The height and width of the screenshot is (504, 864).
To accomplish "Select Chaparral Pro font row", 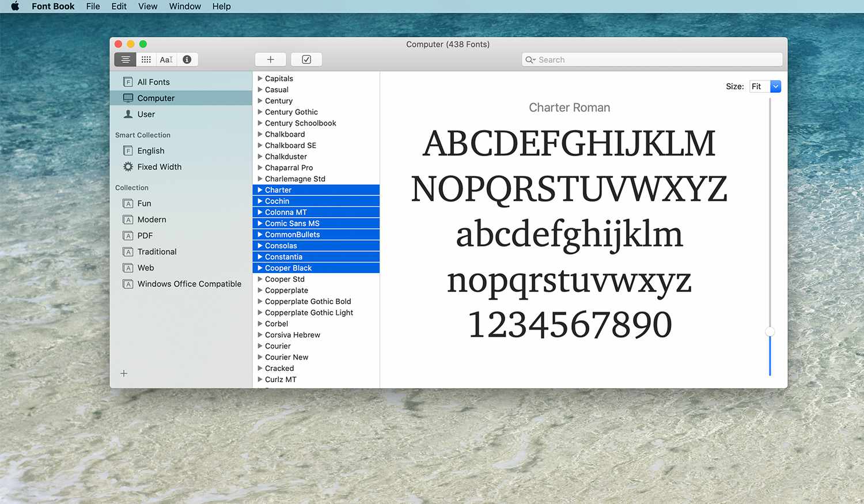I will click(x=316, y=168).
